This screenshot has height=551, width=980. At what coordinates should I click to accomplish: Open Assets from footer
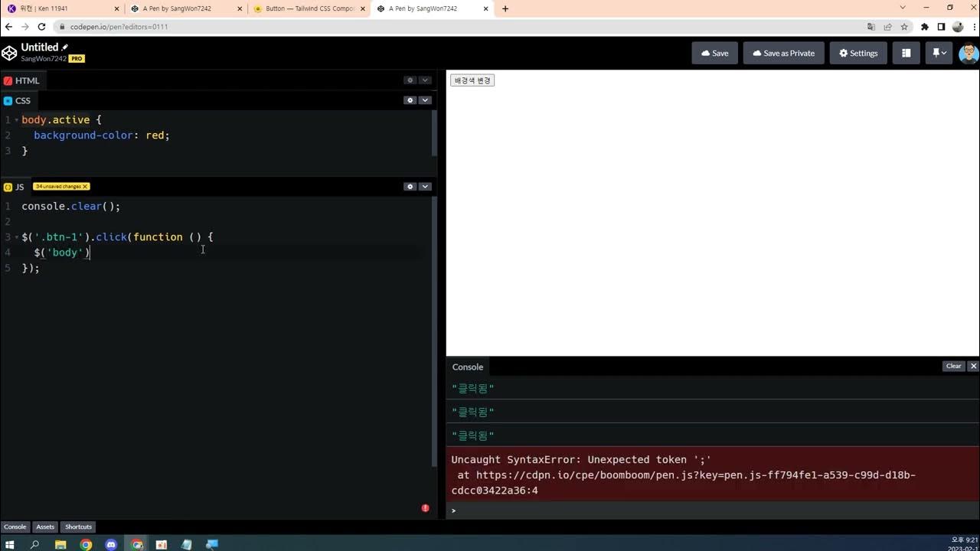(45, 527)
